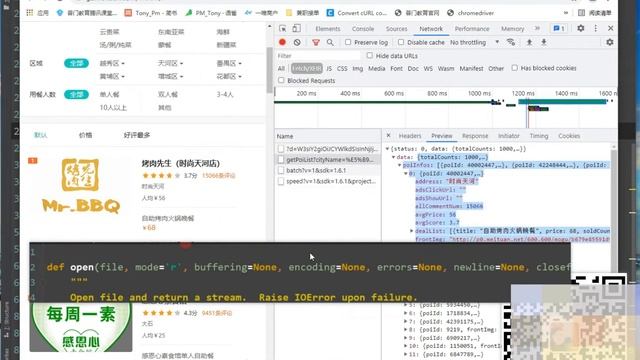This screenshot has width=640, height=360.
Task: Expand poiInfos item 7 node
Action: (405, 322)
